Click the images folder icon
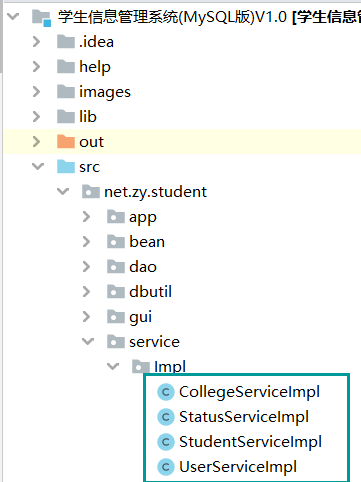The height and width of the screenshot is (482, 361). (x=66, y=92)
